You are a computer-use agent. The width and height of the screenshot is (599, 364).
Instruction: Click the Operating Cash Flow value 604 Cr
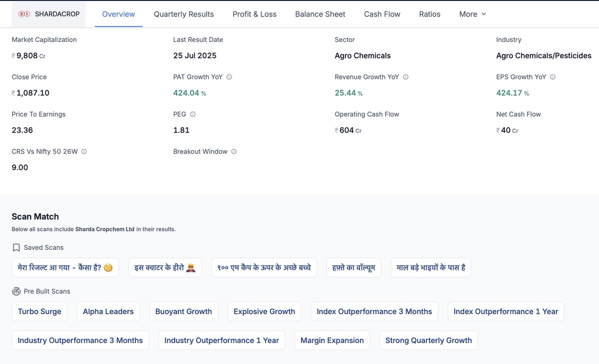pyautogui.click(x=348, y=130)
